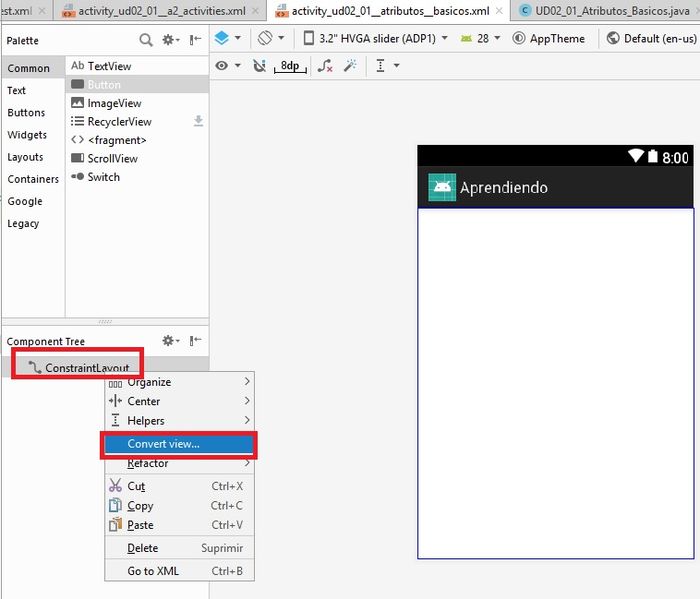Select Switch widget in palette
Viewport: 700px width, 599px height.
[x=137, y=177]
